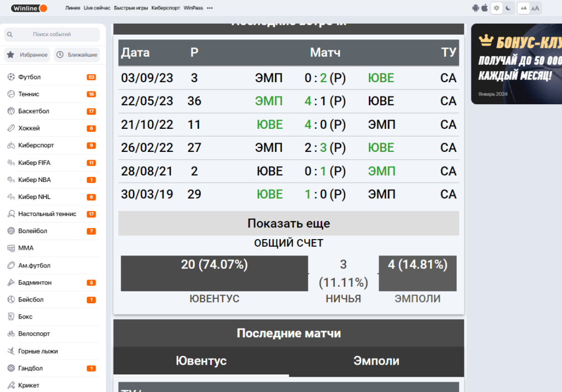This screenshot has height=392, width=562.
Task: Click the Хоккей sport icon
Action: coord(11,128)
